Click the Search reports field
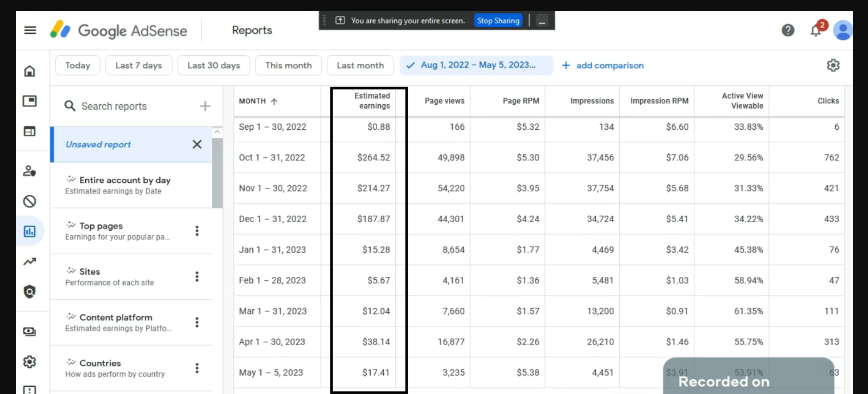This screenshot has width=868, height=394. (x=114, y=106)
